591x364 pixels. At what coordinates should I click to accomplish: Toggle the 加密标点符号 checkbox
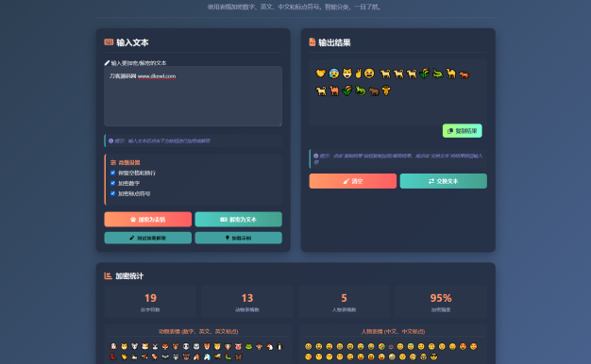click(112, 193)
